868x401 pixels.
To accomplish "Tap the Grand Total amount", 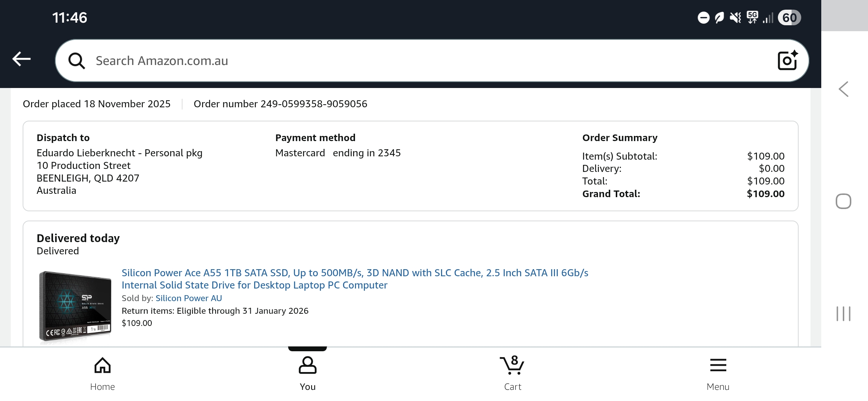I will (x=765, y=194).
